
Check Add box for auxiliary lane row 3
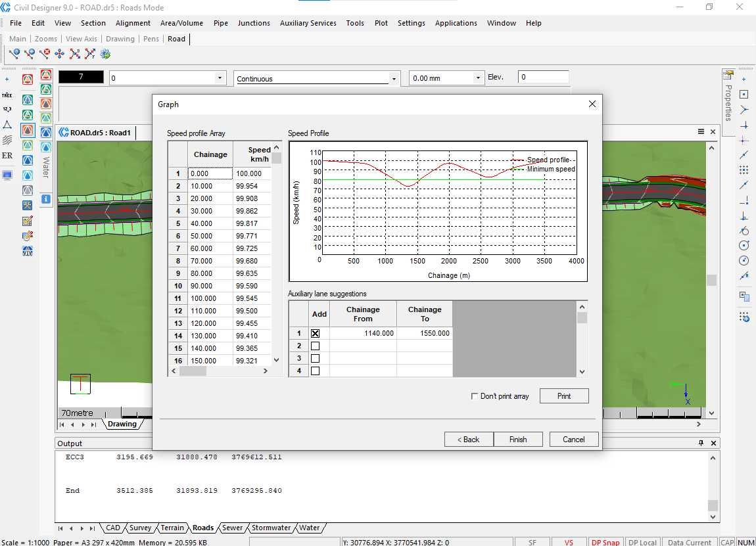(316, 358)
